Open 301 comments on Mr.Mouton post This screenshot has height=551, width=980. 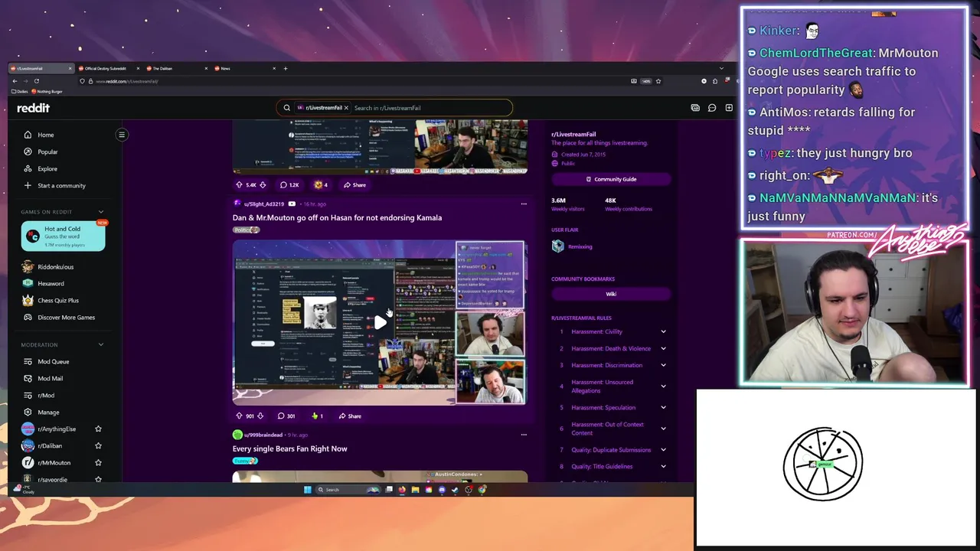tap(286, 416)
